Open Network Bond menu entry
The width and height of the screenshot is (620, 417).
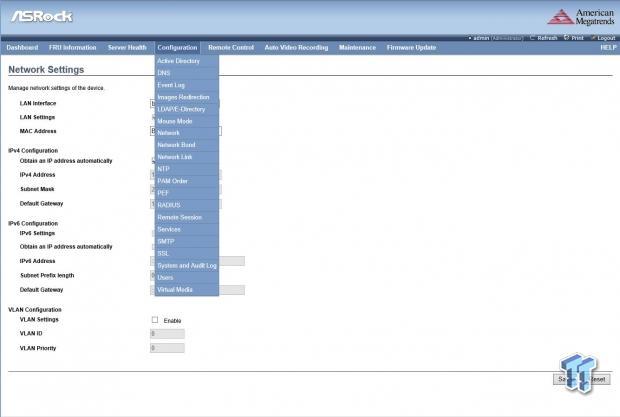coord(187,145)
